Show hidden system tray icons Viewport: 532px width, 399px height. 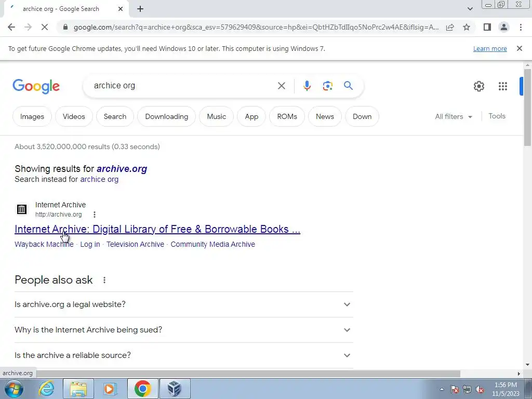tap(442, 389)
